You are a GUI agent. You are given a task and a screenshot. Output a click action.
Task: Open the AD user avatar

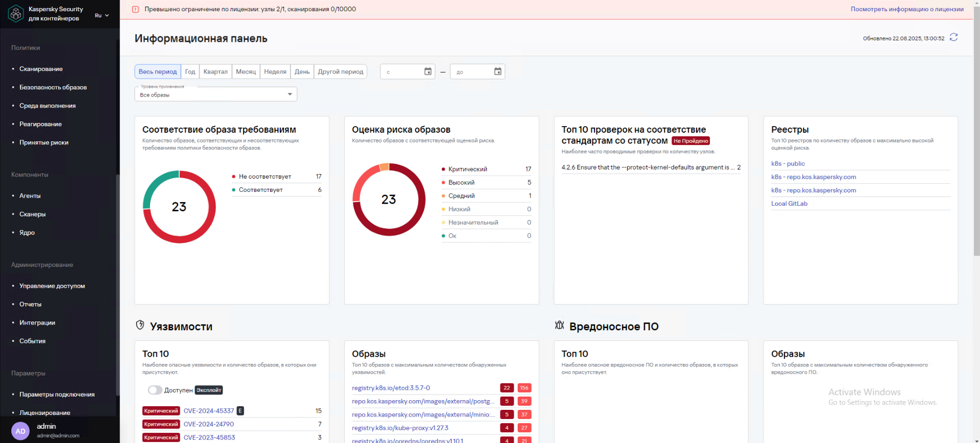[20, 431]
